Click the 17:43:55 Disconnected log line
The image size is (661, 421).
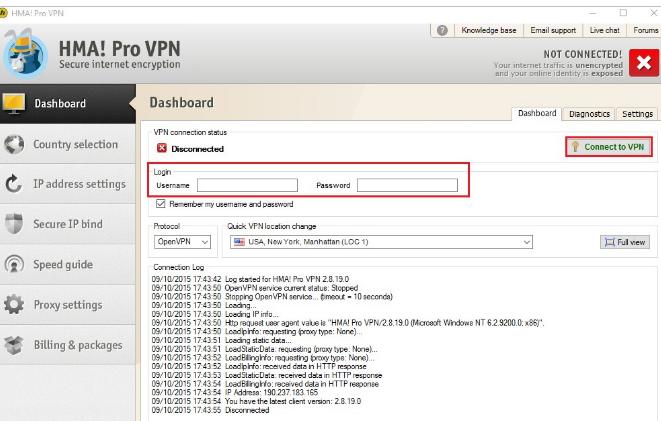coord(210,410)
